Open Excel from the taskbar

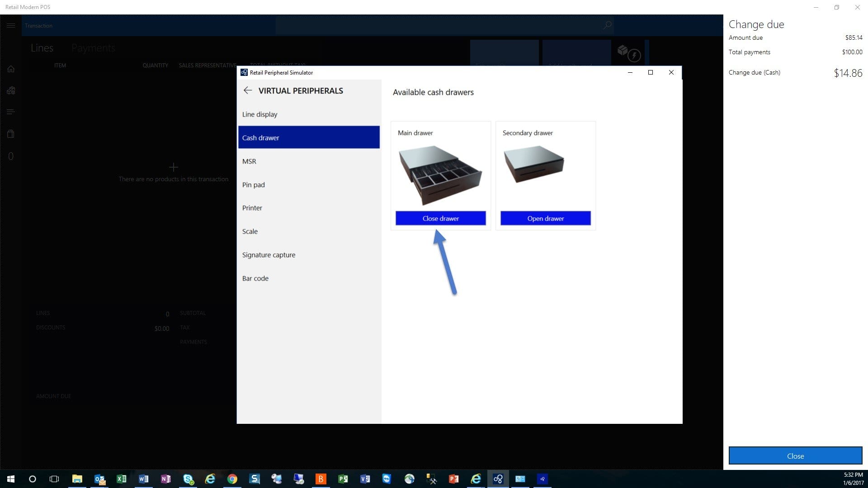[121, 479]
